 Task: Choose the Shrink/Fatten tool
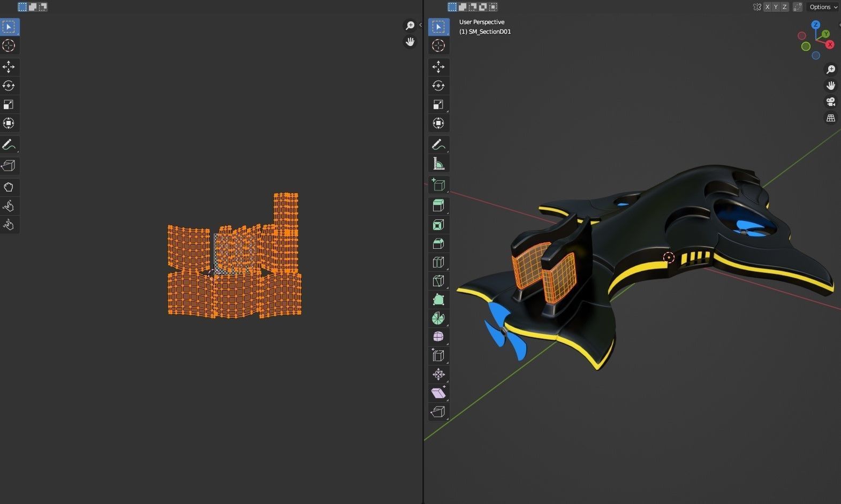[x=438, y=374]
